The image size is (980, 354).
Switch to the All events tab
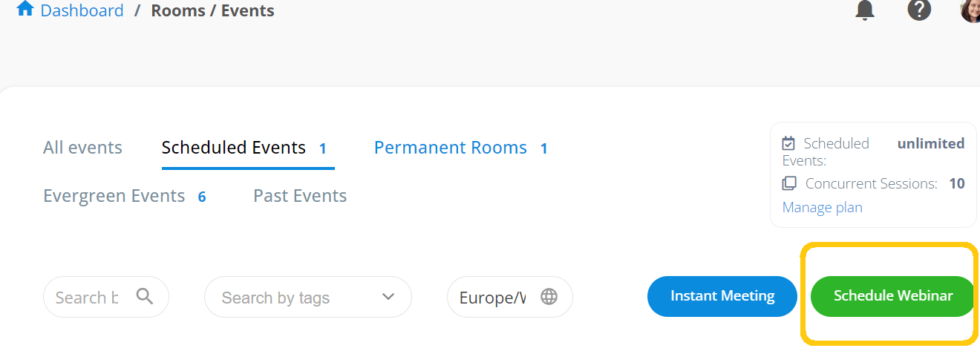[82, 148]
